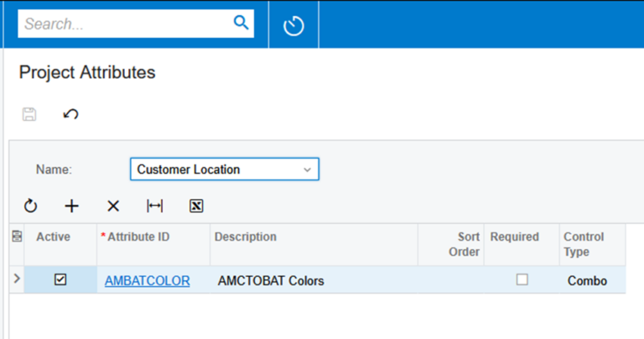
Task: Expand the AMBATCOLOR row chevron
Action: click(17, 279)
